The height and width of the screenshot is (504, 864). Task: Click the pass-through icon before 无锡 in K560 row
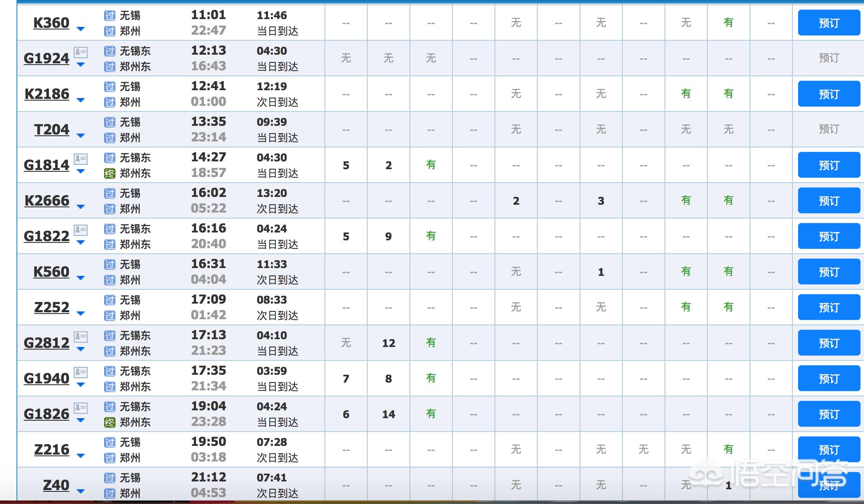tap(110, 265)
